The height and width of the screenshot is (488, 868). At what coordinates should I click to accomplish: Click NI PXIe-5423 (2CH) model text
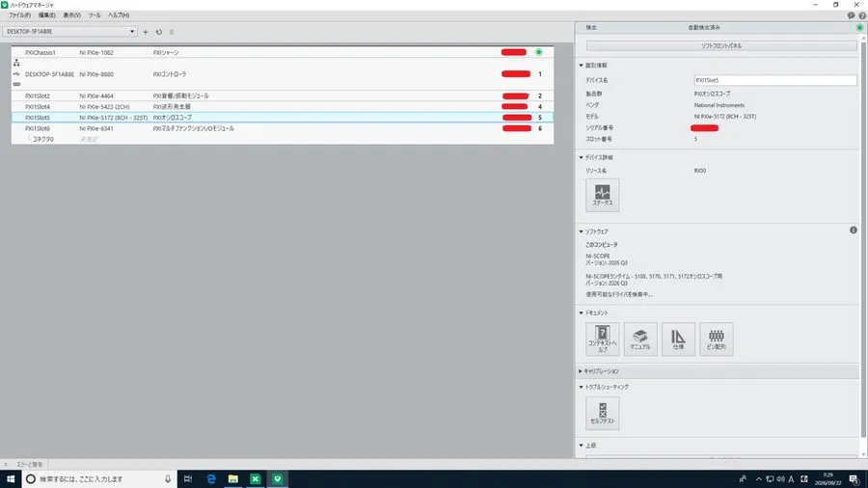104,107
